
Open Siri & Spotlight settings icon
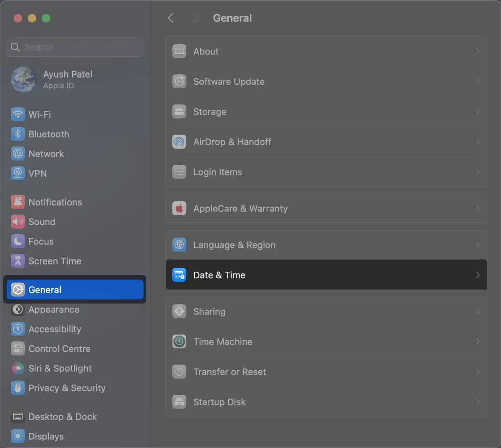(x=18, y=368)
